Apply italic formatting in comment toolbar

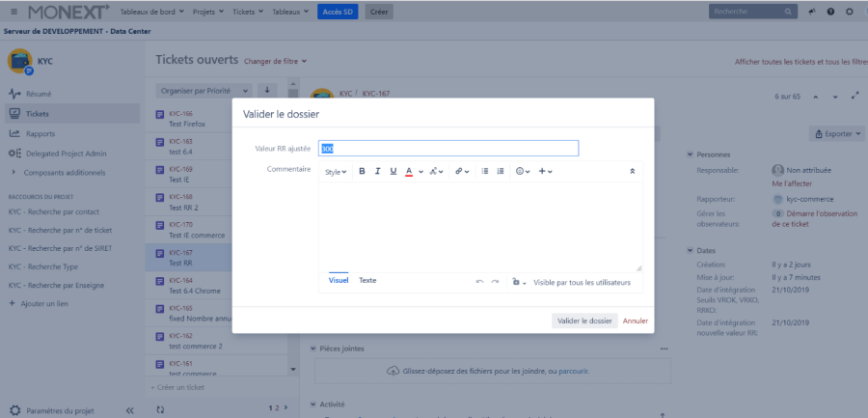pyautogui.click(x=378, y=171)
